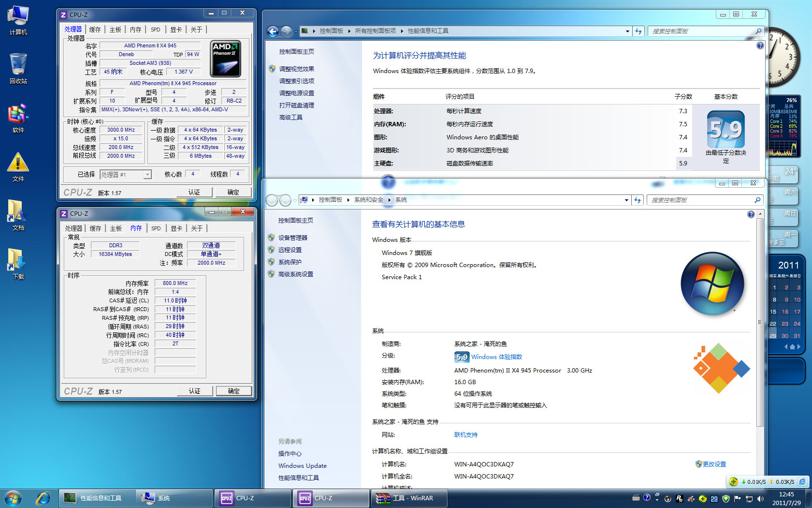Click the Rockstar icon in the system tray
This screenshot has height=508, width=812.
[x=679, y=498]
